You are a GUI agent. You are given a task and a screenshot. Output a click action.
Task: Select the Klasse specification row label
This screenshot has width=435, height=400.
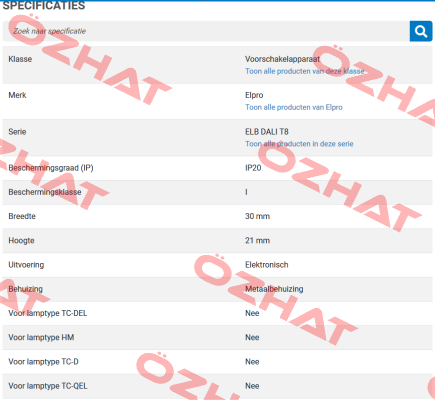(20, 59)
